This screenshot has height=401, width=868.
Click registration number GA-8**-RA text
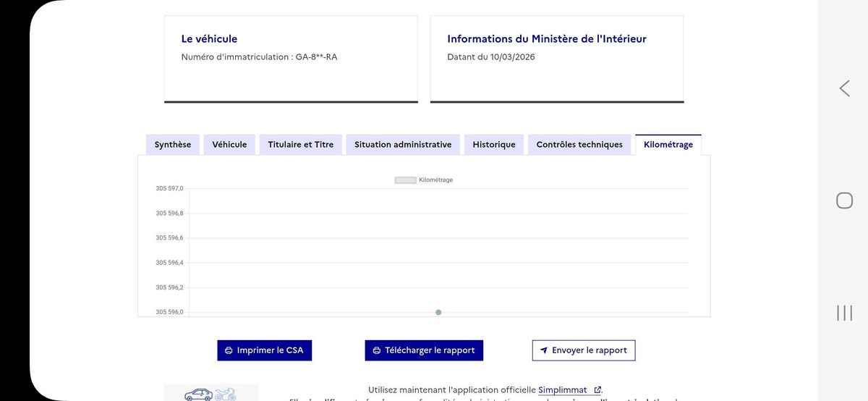pos(316,57)
